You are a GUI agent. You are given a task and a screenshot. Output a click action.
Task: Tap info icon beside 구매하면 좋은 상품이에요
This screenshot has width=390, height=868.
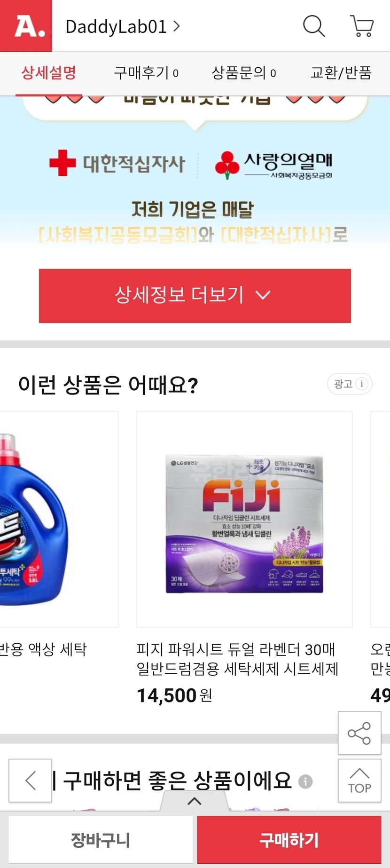pyautogui.click(x=305, y=781)
